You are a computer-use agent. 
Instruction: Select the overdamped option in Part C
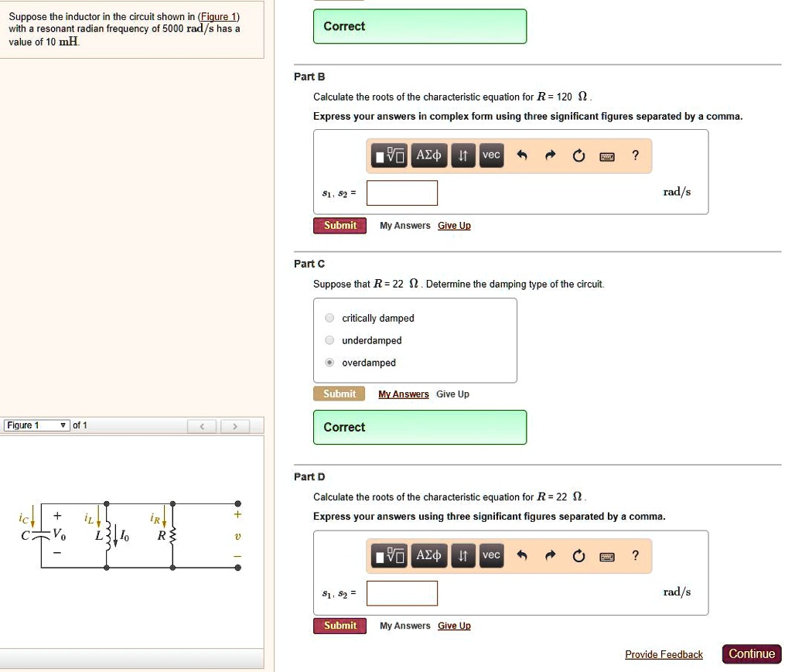coord(329,363)
